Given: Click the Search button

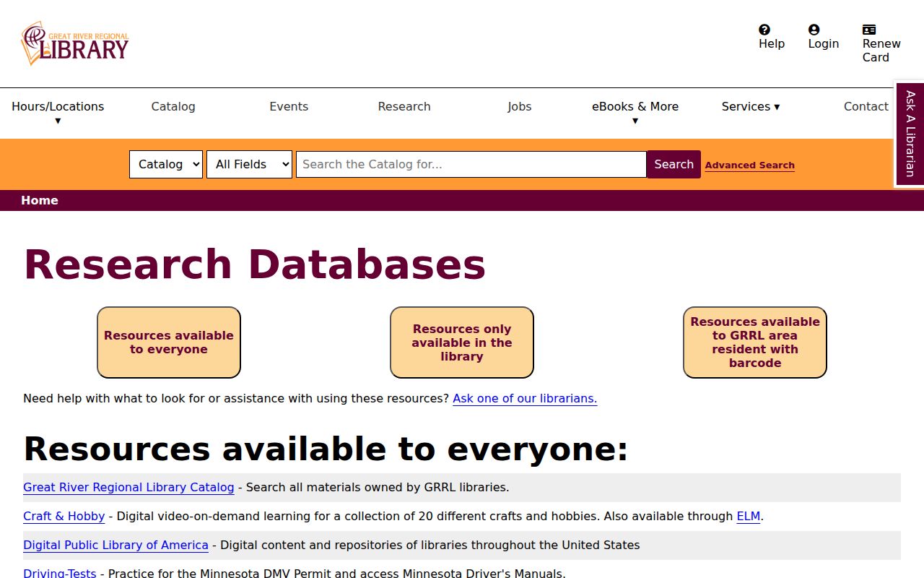Looking at the screenshot, I should [674, 164].
